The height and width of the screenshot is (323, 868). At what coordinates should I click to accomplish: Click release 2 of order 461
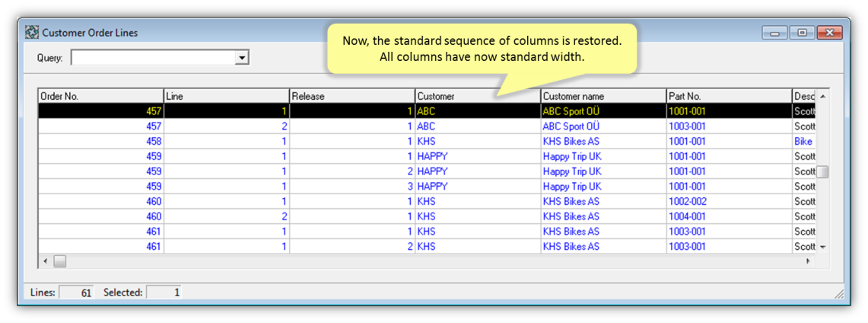[353, 246]
